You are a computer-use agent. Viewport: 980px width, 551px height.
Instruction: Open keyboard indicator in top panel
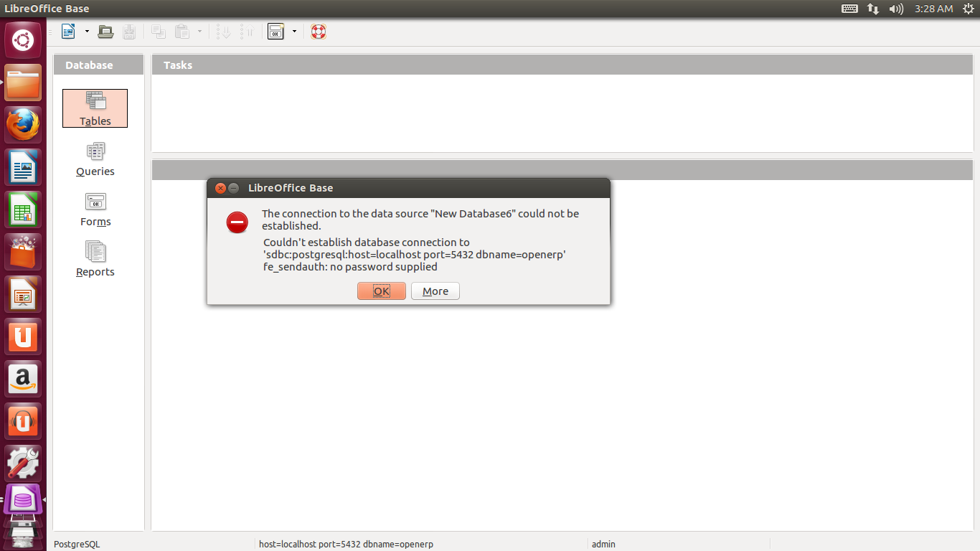[849, 9]
